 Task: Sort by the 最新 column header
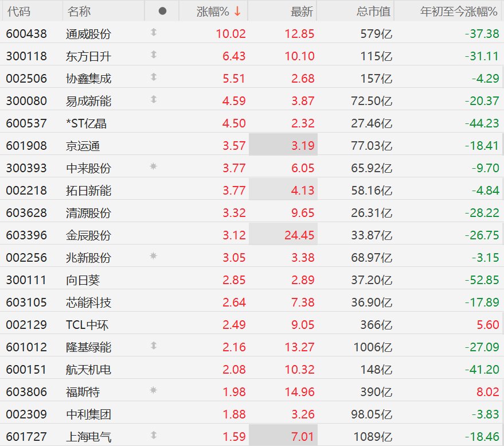tap(302, 11)
